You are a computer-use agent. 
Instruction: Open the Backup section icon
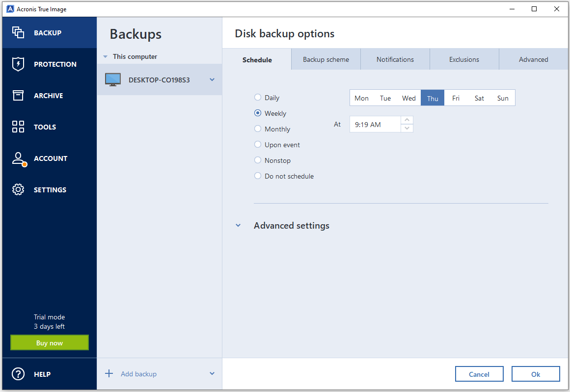(18, 33)
